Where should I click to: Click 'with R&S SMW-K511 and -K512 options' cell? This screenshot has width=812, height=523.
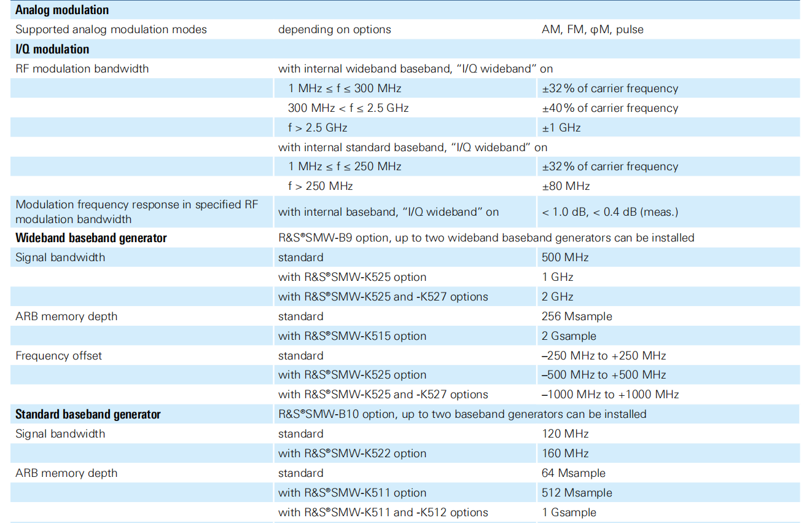point(383,513)
